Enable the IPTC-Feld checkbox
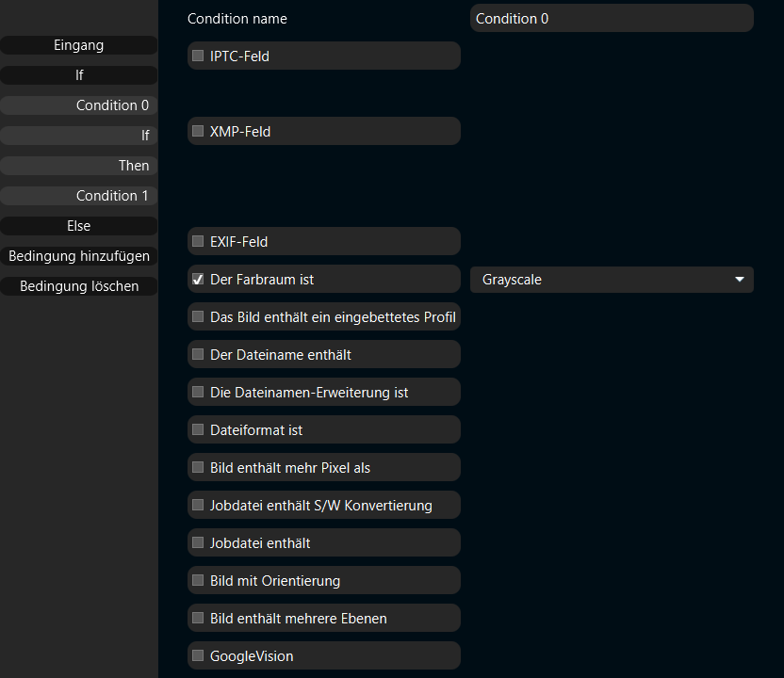 point(198,56)
